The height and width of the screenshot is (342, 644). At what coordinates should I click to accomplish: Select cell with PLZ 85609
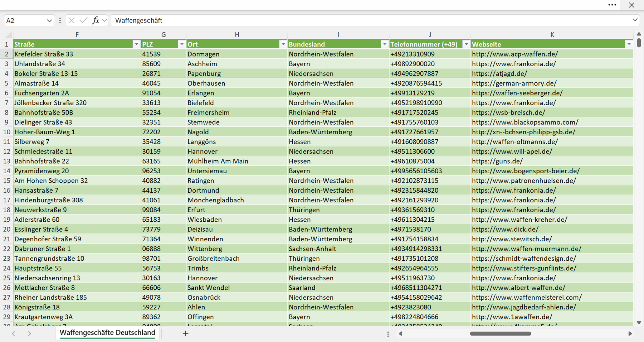pos(164,64)
